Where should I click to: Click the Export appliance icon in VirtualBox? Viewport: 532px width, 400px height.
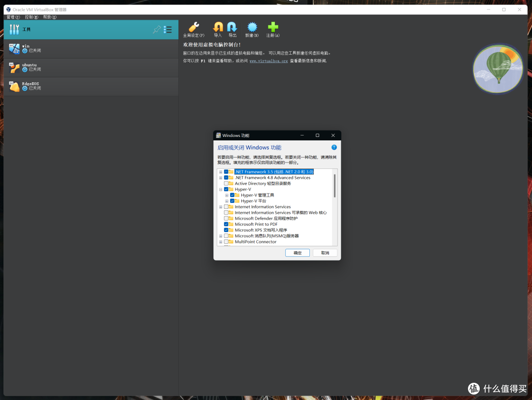pyautogui.click(x=232, y=27)
